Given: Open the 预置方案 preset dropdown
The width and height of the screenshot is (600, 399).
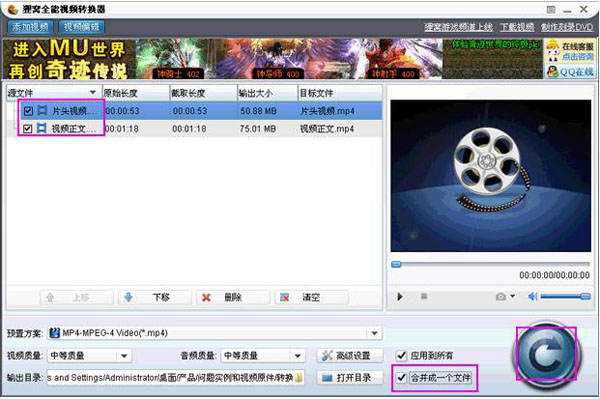Looking at the screenshot, I should (375, 333).
